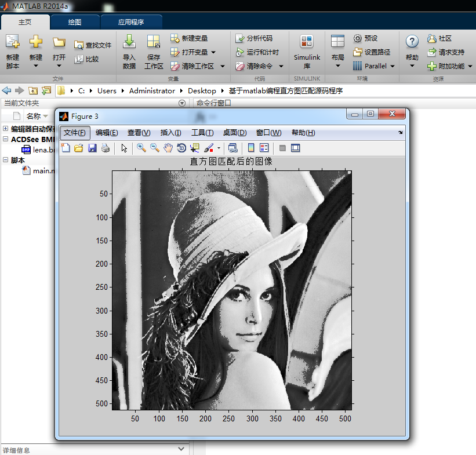The width and height of the screenshot is (476, 455).
Task: Click Analyze Code (分析代码)
Action: coord(254,38)
